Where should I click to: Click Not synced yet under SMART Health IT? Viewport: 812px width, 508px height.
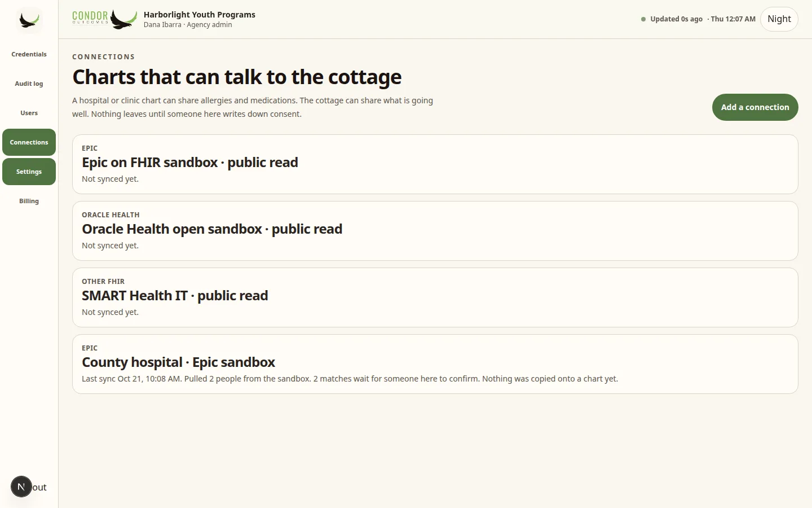coord(110,312)
